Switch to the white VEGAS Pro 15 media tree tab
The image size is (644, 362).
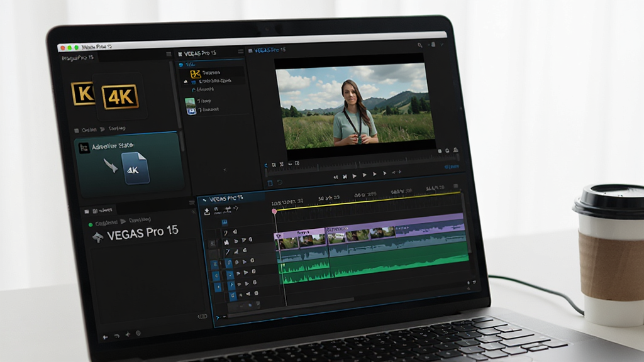(199, 53)
